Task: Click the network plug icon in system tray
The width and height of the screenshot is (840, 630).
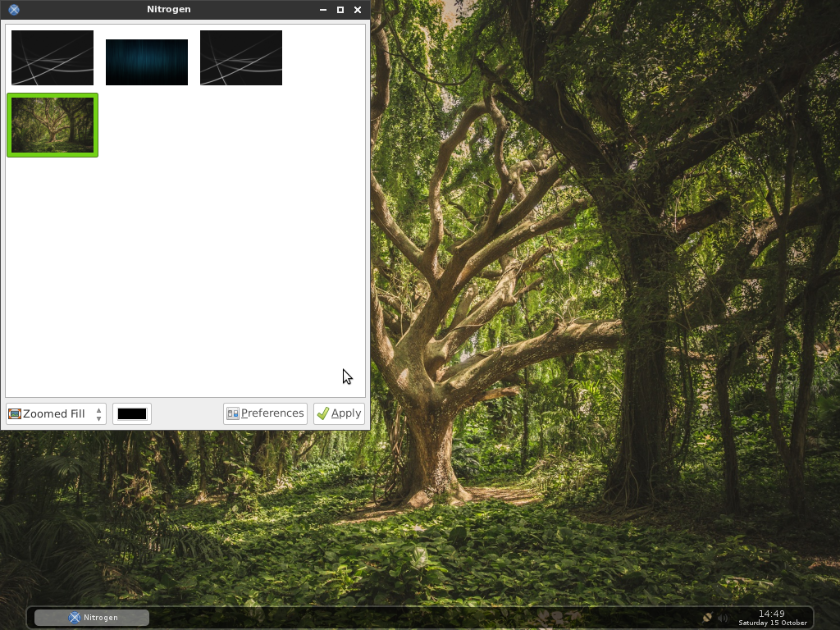Action: pyautogui.click(x=707, y=618)
